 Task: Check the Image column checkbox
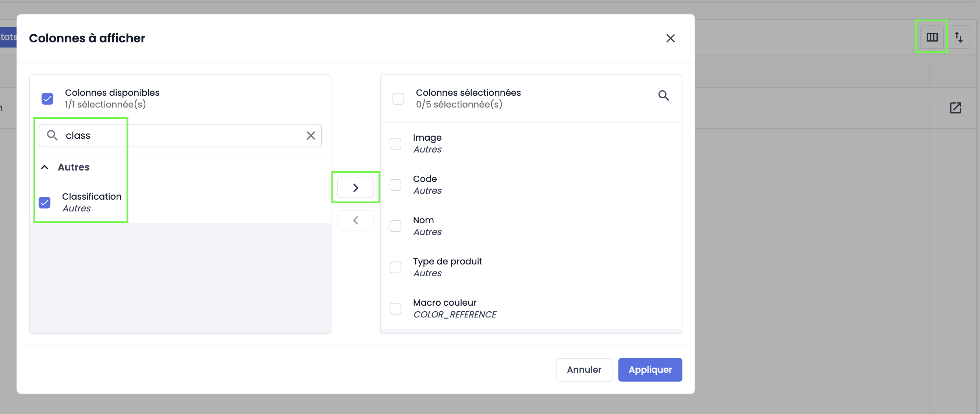coord(395,144)
